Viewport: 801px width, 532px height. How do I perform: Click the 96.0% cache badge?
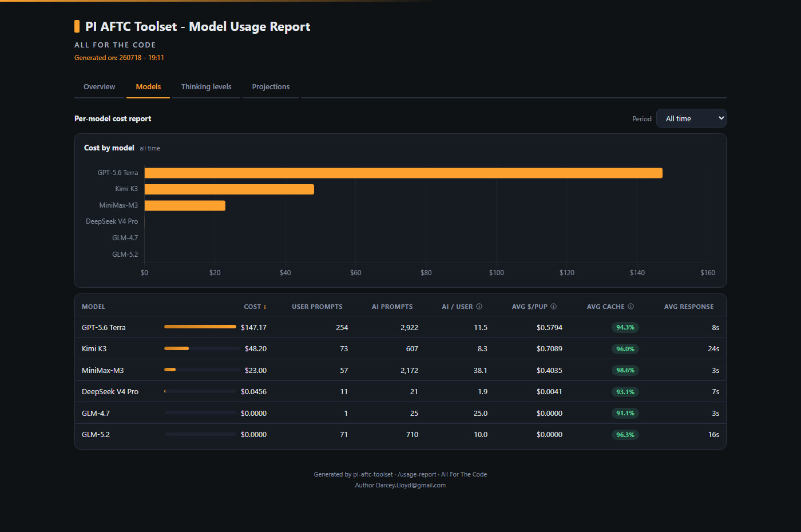click(625, 349)
